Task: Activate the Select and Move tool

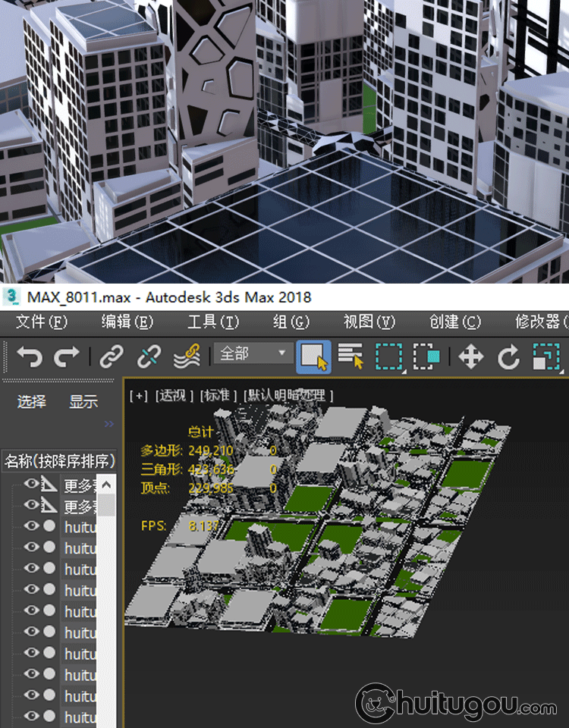Action: click(471, 356)
